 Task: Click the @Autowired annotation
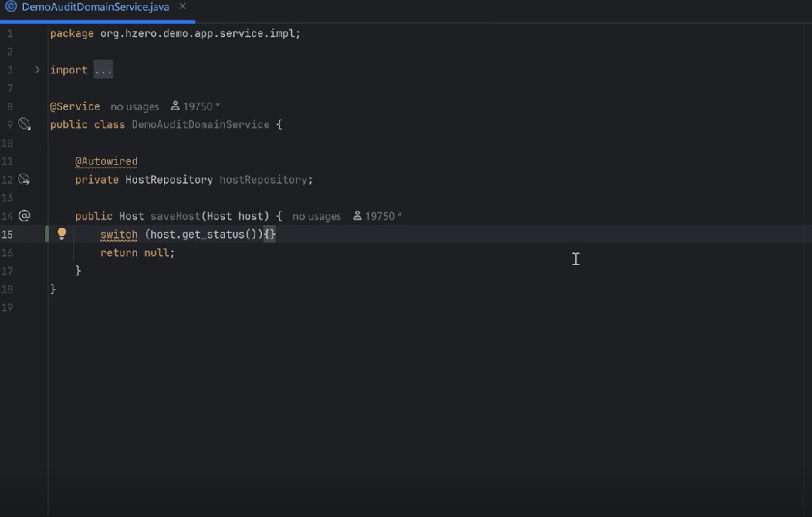[106, 161]
